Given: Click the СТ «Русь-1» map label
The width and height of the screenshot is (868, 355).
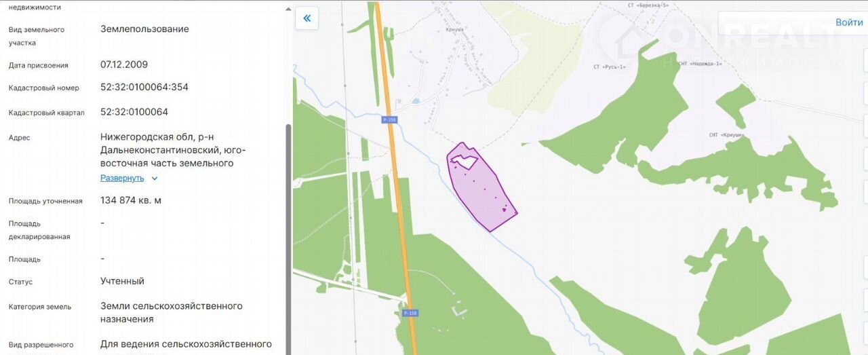Looking at the screenshot, I should pyautogui.click(x=609, y=67).
